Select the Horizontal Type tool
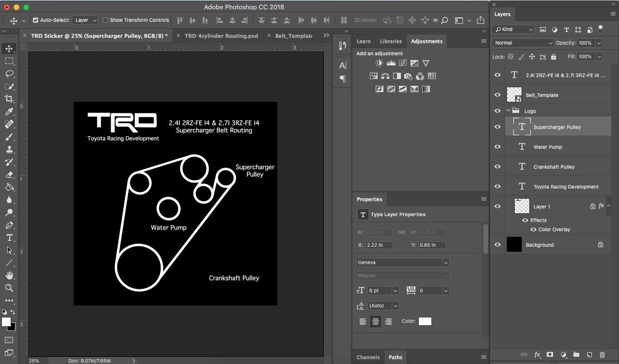Viewport: 619px width, 364px height. tap(9, 237)
